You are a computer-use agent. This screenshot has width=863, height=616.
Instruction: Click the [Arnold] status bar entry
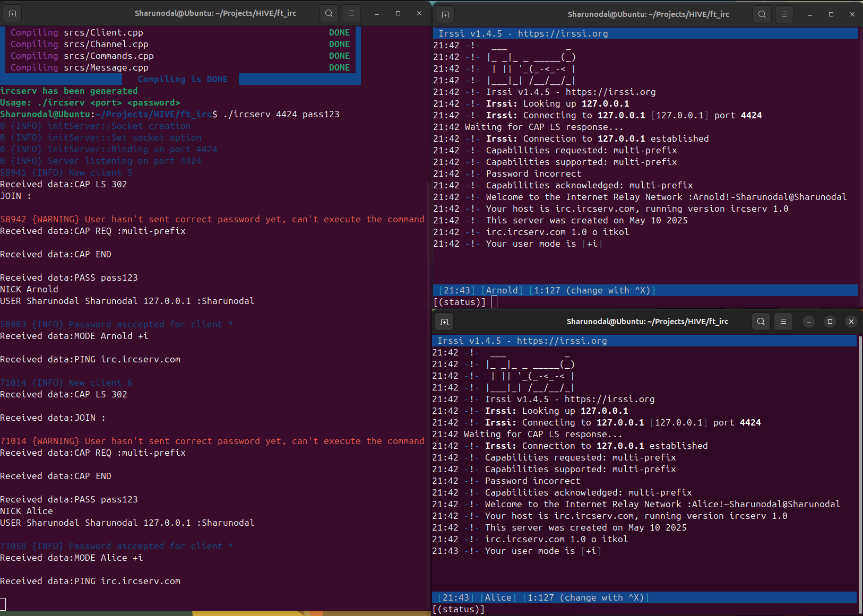coord(502,290)
